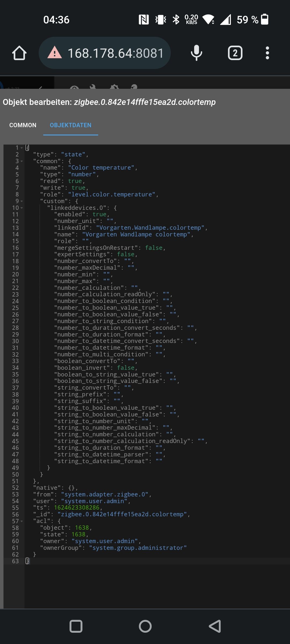Collapse the "custom" block at line 9
290x644 pixels.
22,201
